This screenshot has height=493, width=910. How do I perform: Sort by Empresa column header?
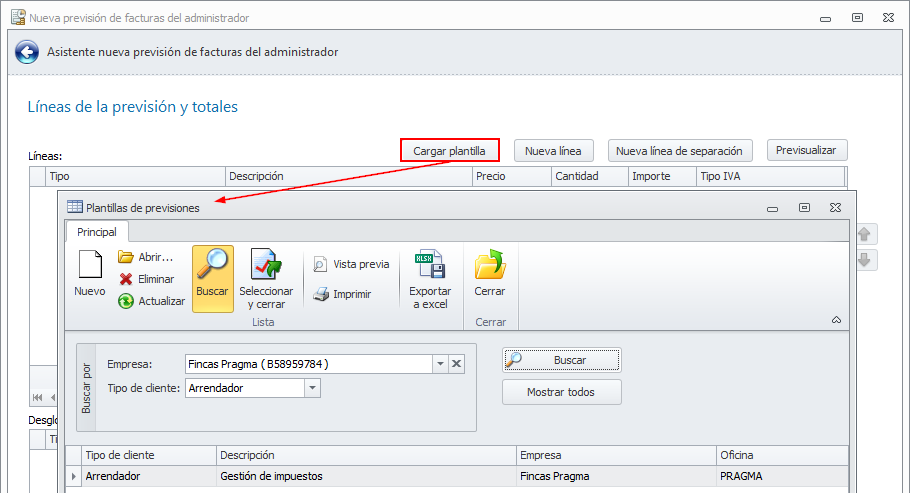pos(616,455)
